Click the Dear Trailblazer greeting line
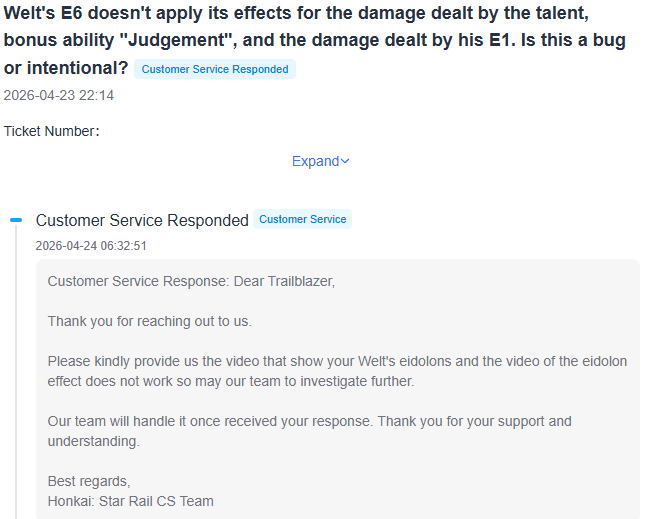 pos(191,281)
